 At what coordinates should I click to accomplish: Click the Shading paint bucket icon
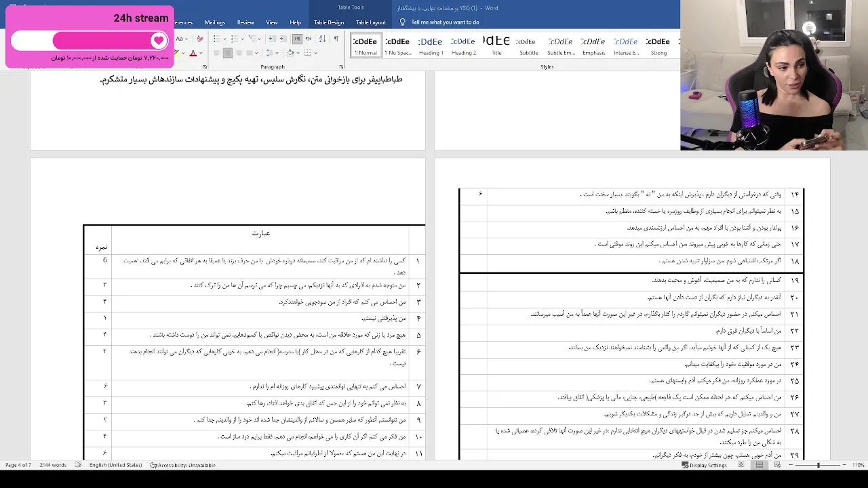290,53
